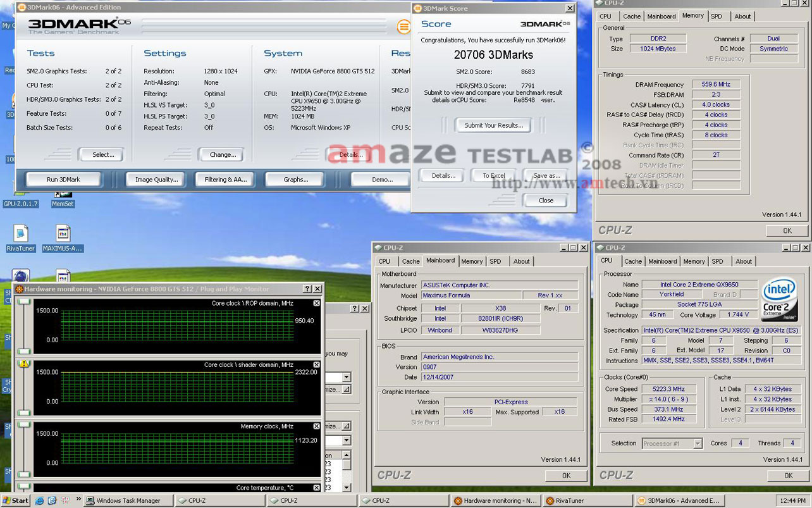This screenshot has height=508, width=812.
Task: Select the MAXIMUS-A... file icon on desktop
Action: pos(63,238)
